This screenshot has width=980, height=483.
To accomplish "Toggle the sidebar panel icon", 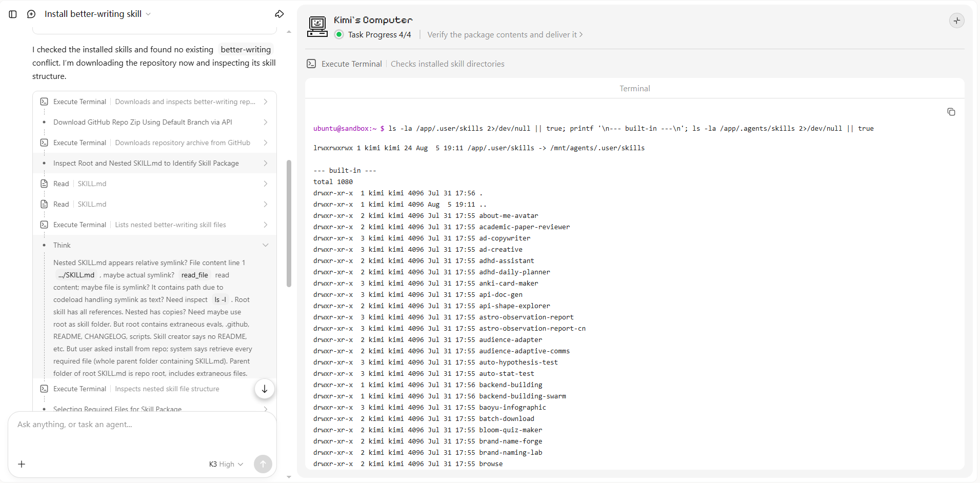I will [x=13, y=14].
